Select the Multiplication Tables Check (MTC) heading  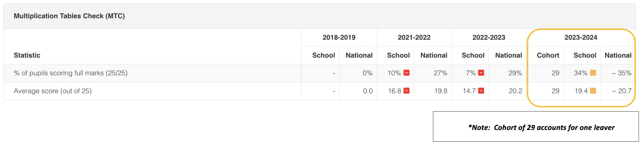pos(69,16)
